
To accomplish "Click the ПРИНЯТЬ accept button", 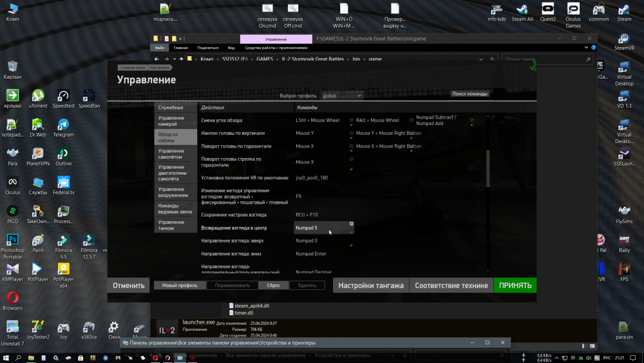I will tap(515, 285).
